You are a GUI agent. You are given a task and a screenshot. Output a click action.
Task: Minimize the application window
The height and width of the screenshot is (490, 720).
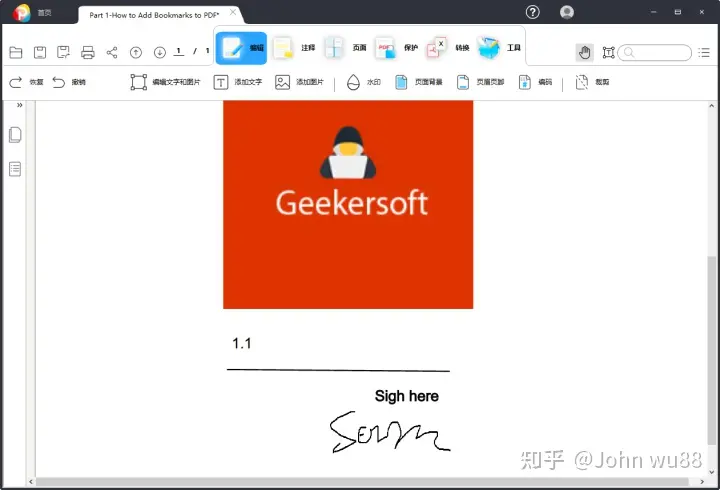[654, 12]
